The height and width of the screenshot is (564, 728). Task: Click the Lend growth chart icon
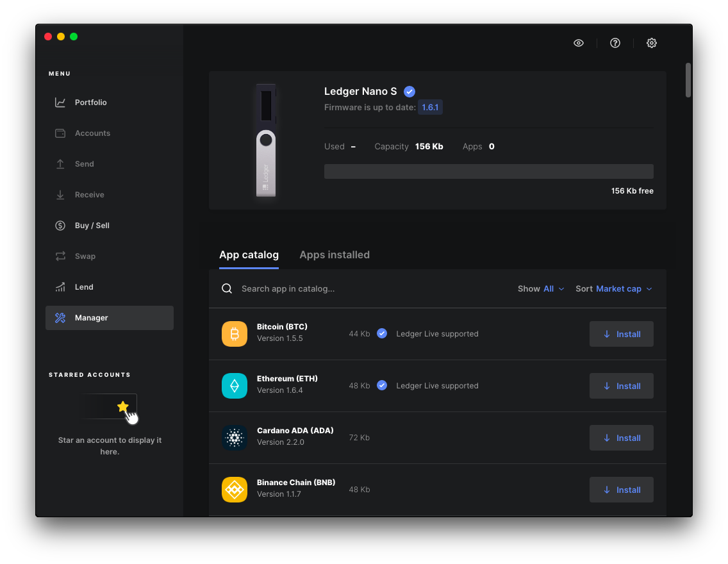click(60, 287)
